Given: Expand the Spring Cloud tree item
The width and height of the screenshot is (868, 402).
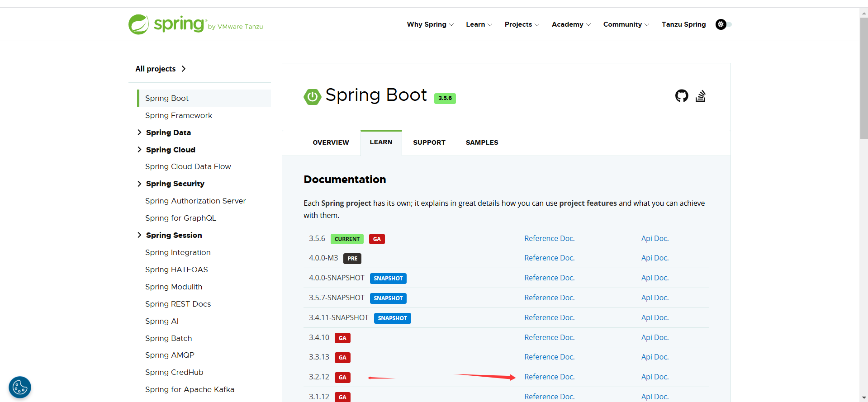Looking at the screenshot, I should (x=139, y=150).
